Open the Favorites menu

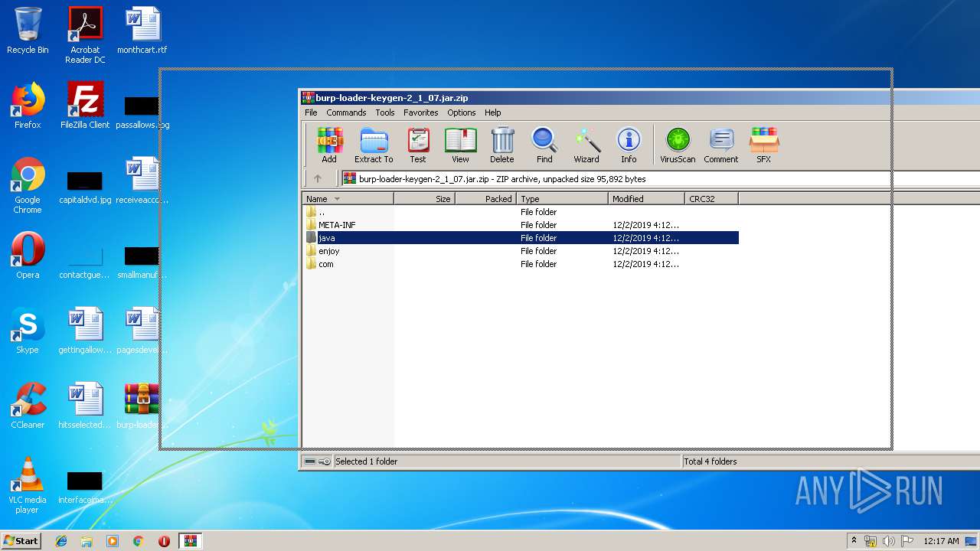(x=421, y=112)
